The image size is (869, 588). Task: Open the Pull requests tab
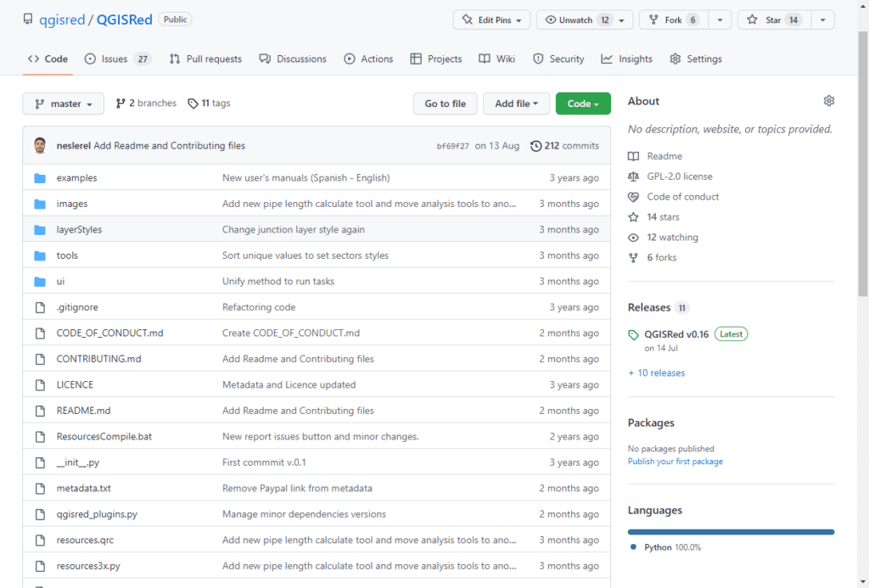point(205,59)
